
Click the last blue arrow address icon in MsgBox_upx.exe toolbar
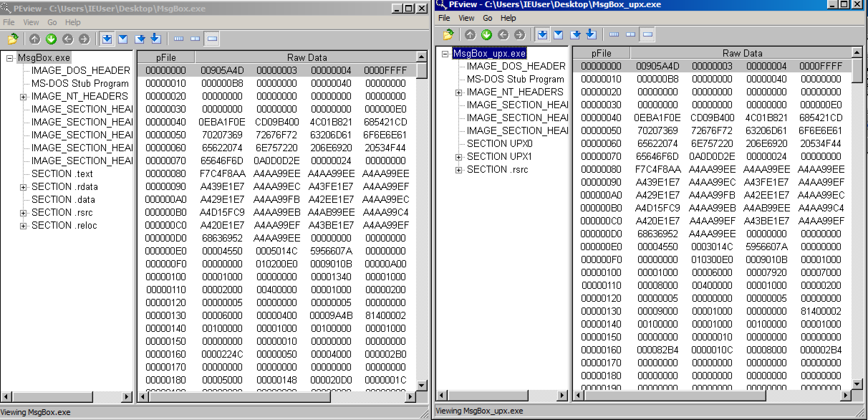coord(591,35)
